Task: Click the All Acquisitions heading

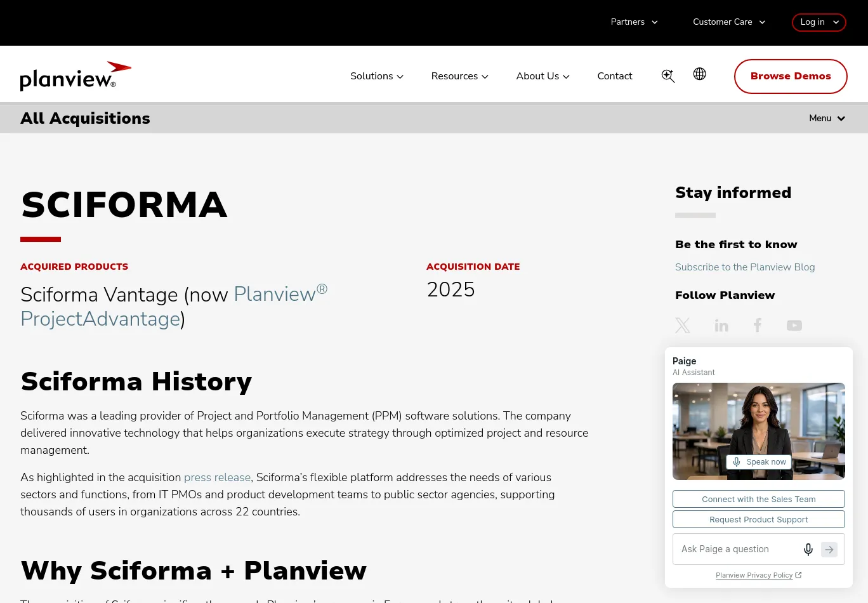Action: point(85,119)
